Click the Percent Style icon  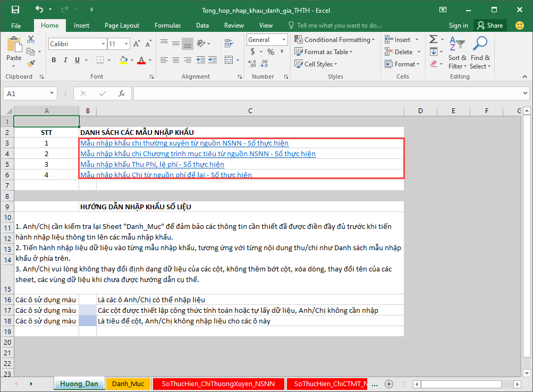[270, 52]
